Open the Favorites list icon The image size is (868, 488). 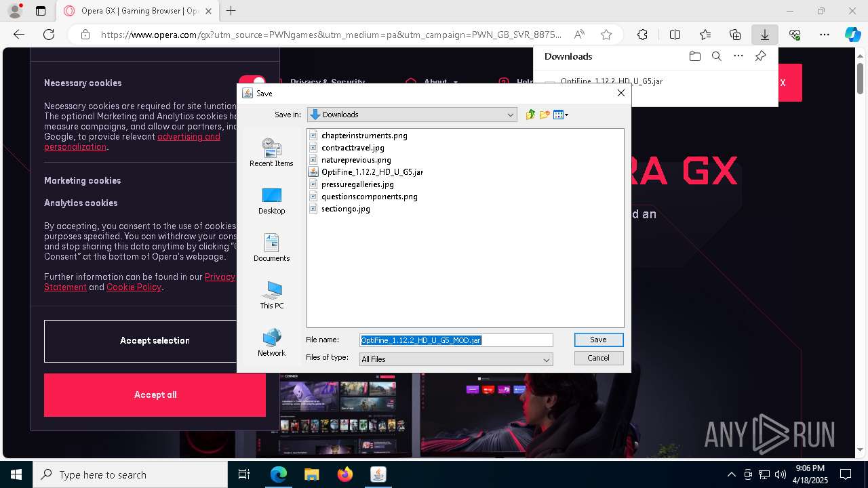click(705, 35)
